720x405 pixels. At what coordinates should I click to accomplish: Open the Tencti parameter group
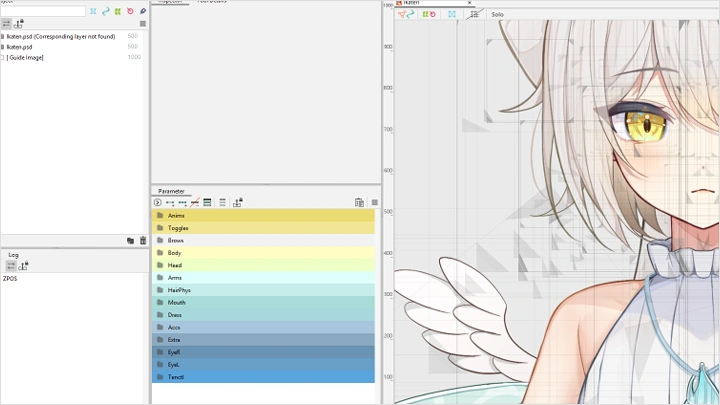click(x=263, y=377)
